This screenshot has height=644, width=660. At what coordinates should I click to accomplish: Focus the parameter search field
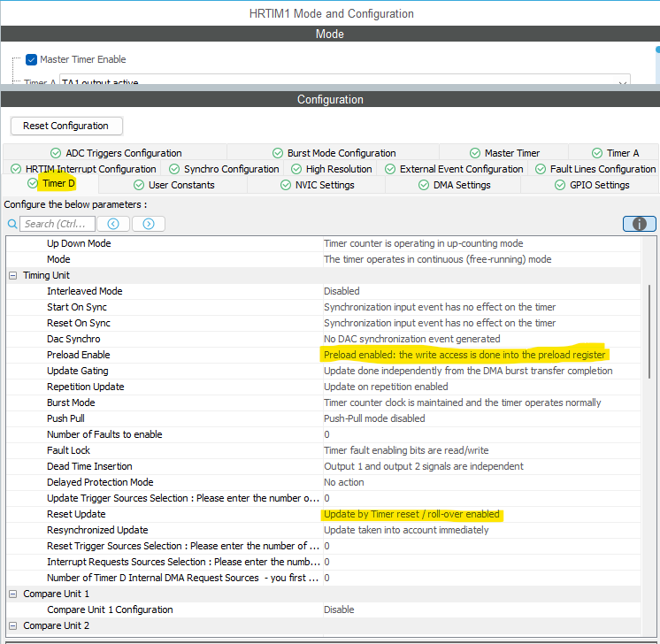[58, 224]
